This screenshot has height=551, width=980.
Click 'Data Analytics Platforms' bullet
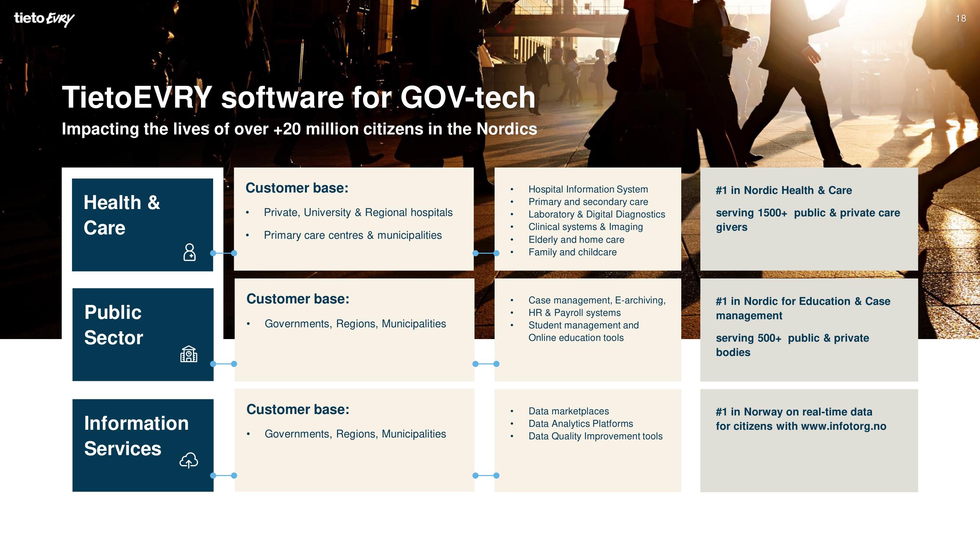[x=580, y=424]
